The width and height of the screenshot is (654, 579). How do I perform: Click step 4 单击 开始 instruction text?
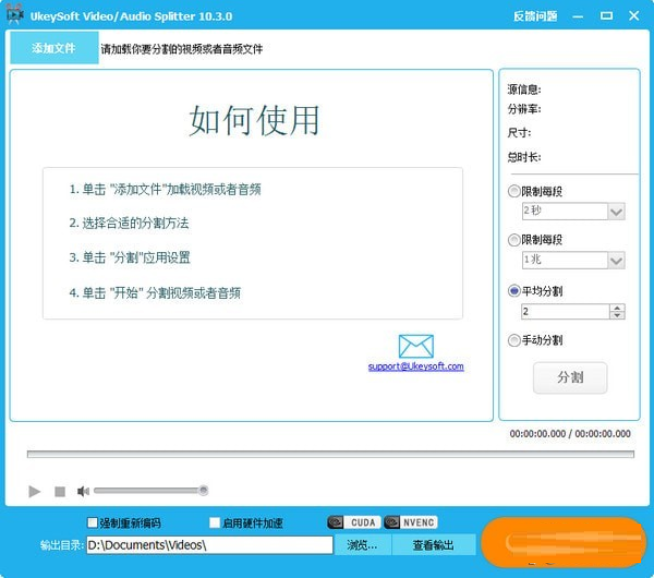(155, 293)
